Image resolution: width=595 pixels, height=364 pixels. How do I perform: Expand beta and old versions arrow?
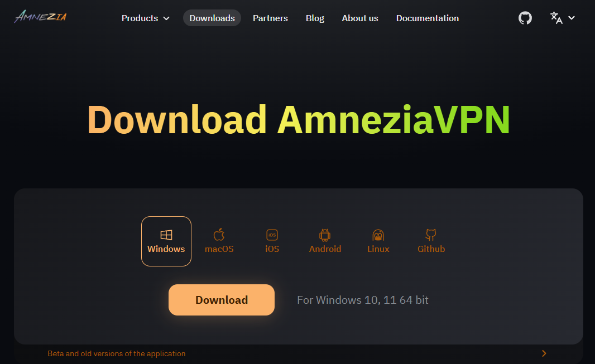(544, 353)
